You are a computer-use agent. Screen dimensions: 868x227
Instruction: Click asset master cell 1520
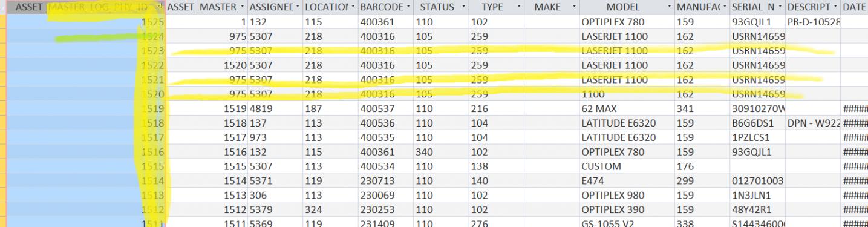point(206,65)
